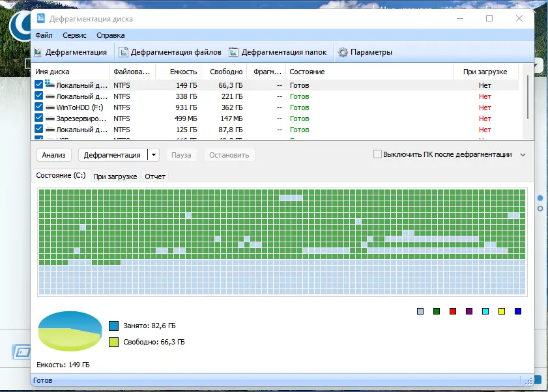Open the Дефрагментация button dropdown arrow
The height and width of the screenshot is (392, 548).
[153, 155]
